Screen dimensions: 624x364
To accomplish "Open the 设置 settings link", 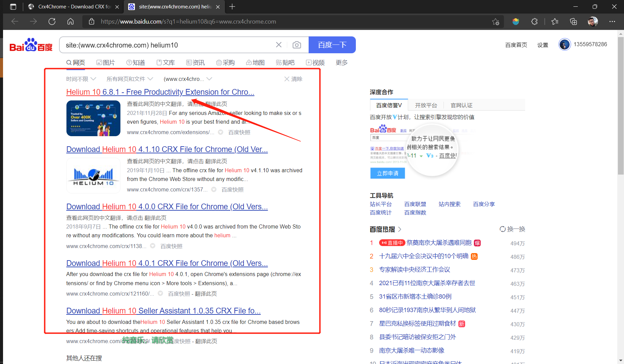I will coord(543,45).
